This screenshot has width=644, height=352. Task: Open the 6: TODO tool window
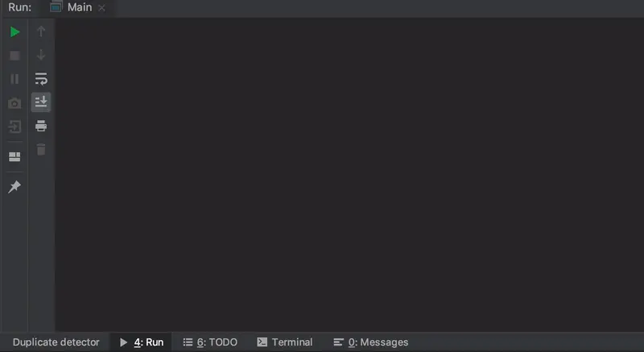pyautogui.click(x=210, y=342)
